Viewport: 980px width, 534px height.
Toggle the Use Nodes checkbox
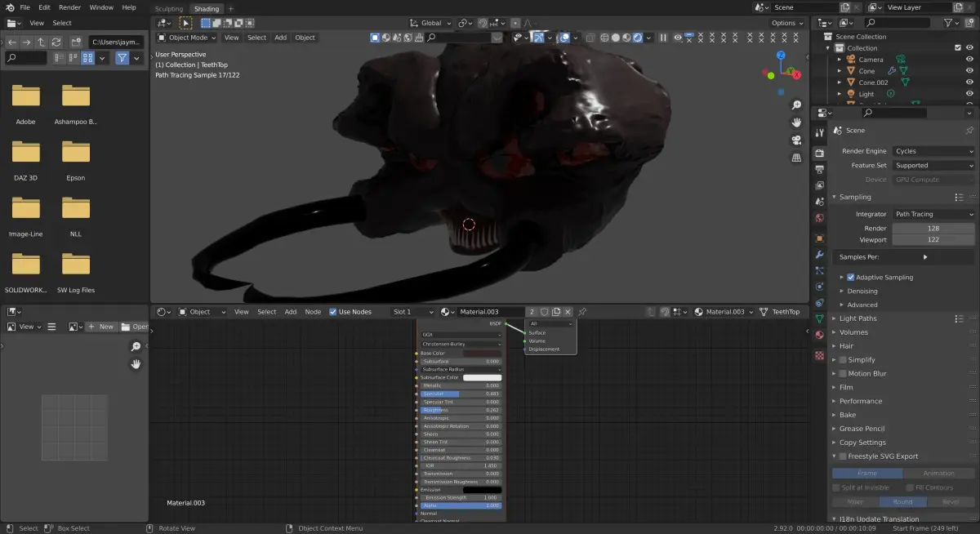tap(332, 312)
